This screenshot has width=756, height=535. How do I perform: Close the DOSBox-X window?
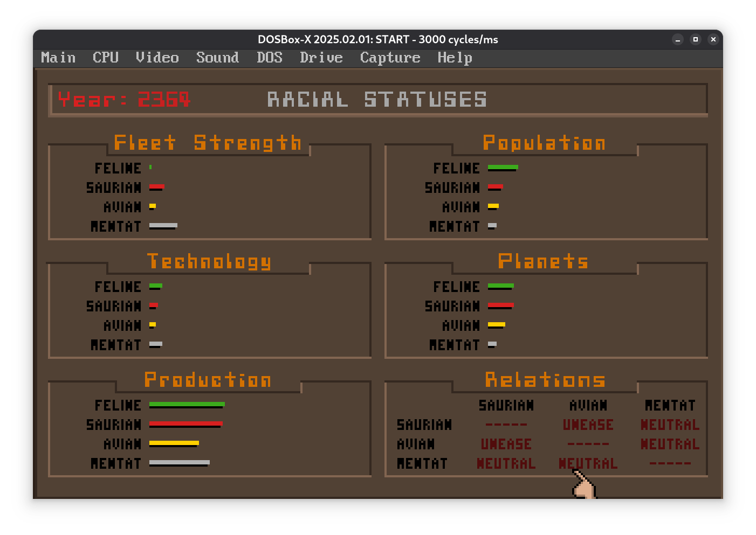tap(713, 39)
